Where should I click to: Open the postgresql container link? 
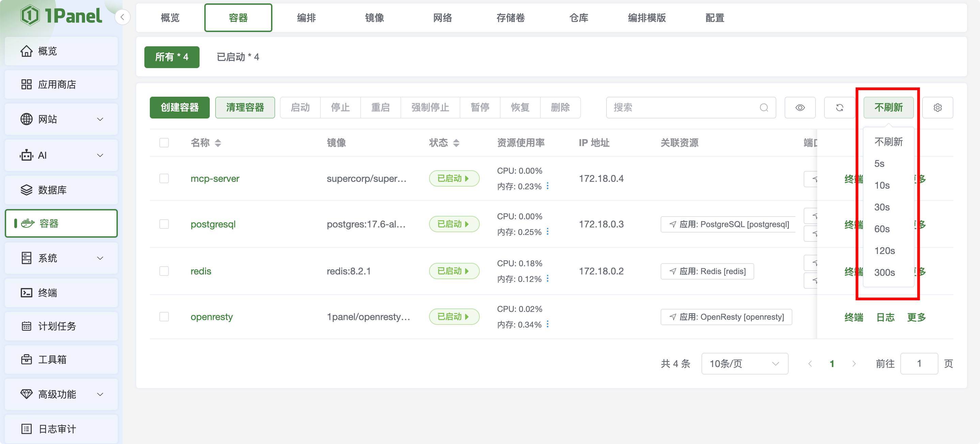213,224
